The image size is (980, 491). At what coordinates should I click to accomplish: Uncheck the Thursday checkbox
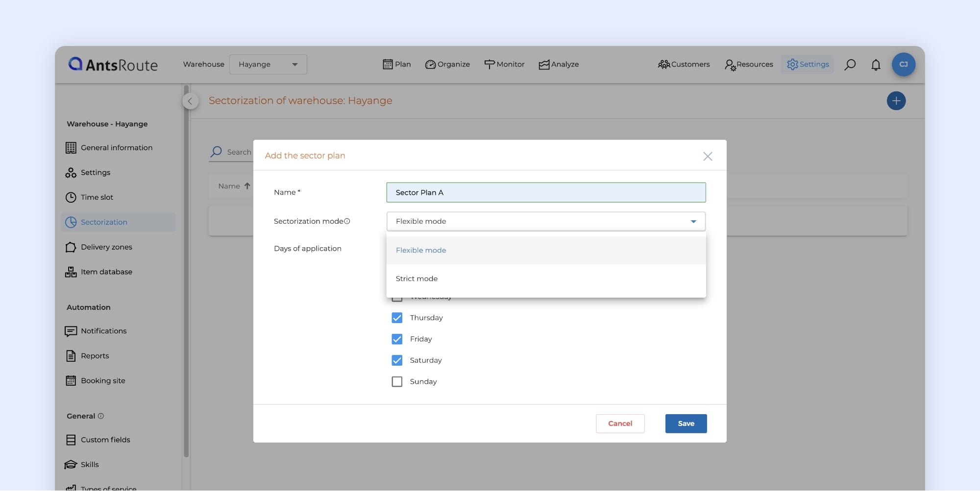(x=397, y=318)
